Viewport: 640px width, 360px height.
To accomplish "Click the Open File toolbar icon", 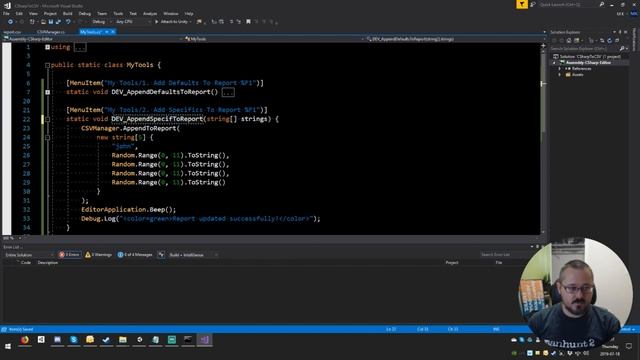I will pos(43,22).
